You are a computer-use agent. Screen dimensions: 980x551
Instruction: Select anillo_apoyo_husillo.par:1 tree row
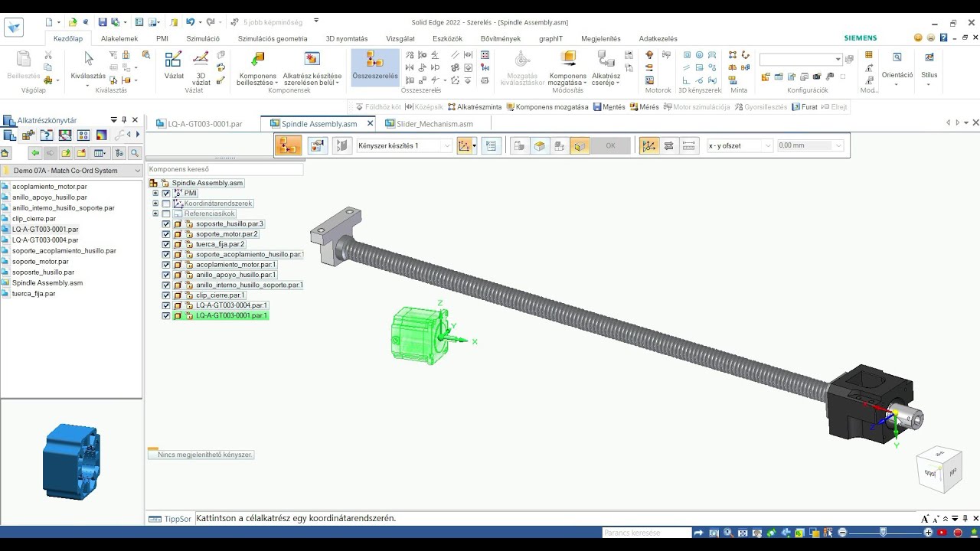click(236, 275)
